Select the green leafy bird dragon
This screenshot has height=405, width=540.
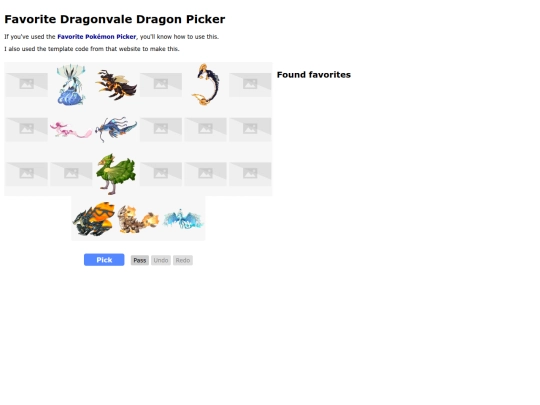click(x=116, y=174)
